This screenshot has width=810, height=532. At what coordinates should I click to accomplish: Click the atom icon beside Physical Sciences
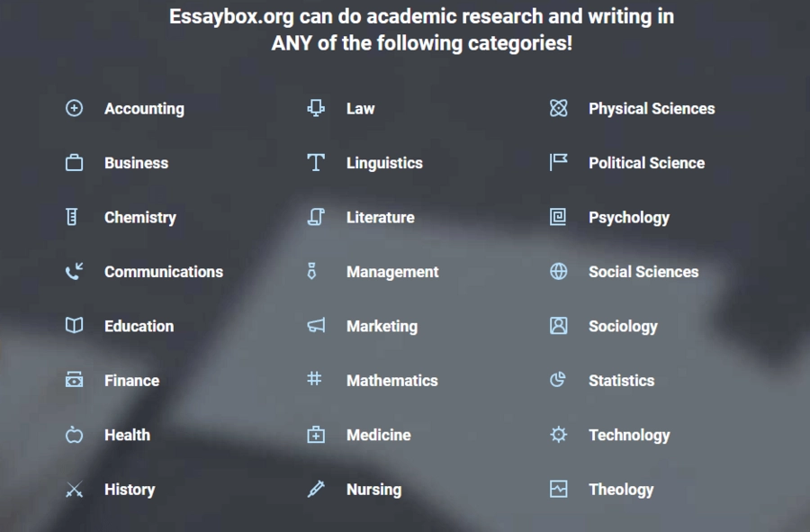click(x=558, y=108)
